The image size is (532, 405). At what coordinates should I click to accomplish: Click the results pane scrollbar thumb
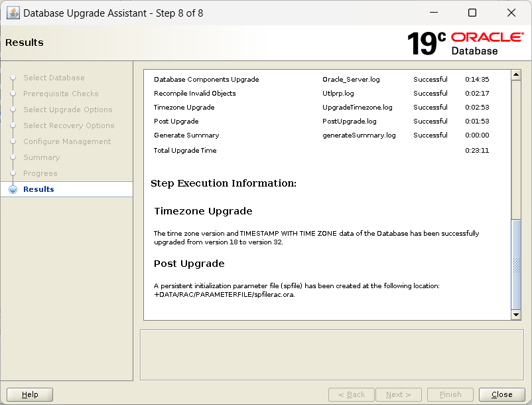[515, 264]
